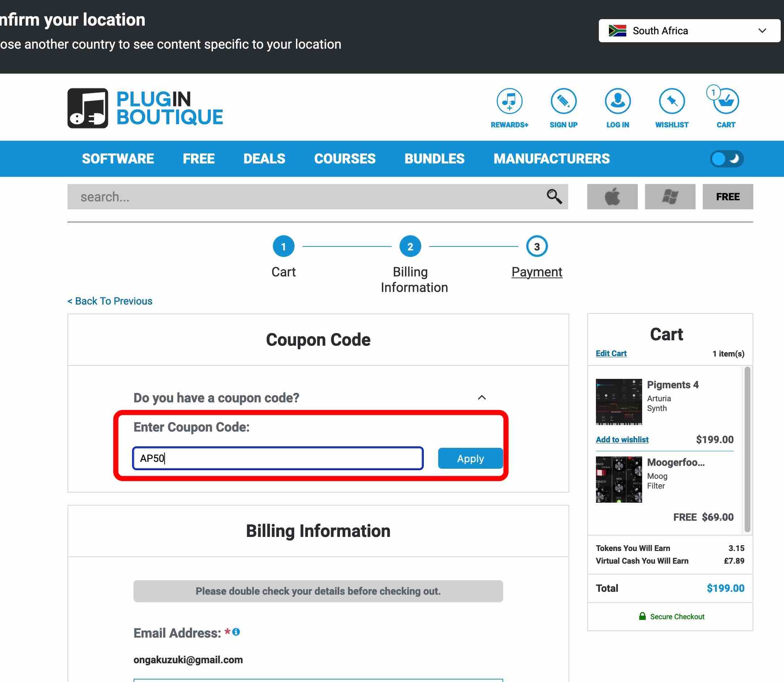Toggle dark mode switch
The width and height of the screenshot is (784, 682).
(x=726, y=159)
